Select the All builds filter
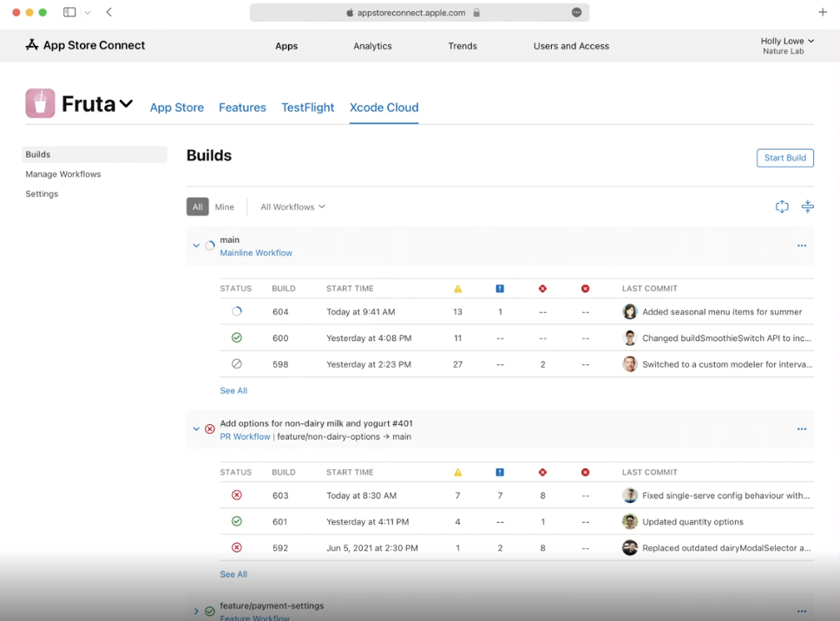Screen dimensions: 840x621 [x=198, y=206]
